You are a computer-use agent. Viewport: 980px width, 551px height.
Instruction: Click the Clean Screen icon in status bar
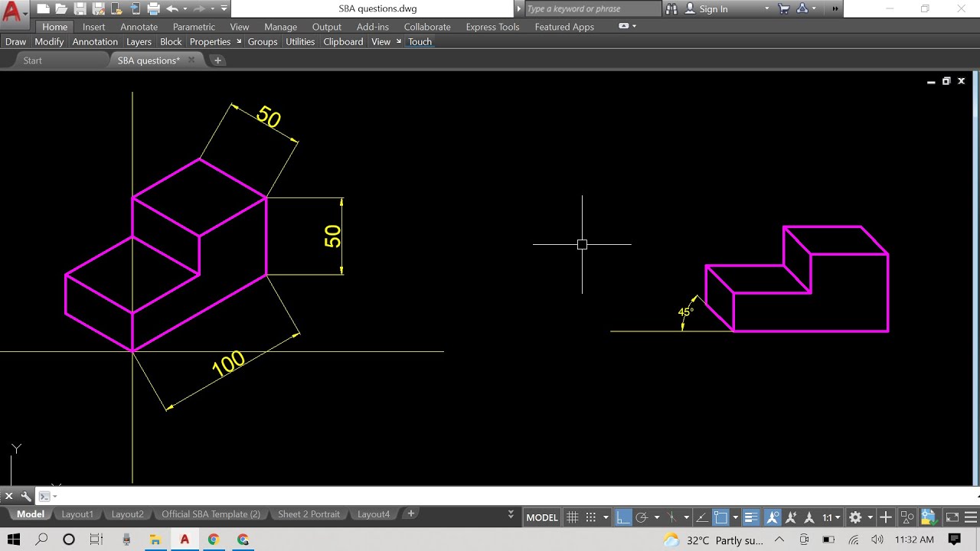pos(952,517)
